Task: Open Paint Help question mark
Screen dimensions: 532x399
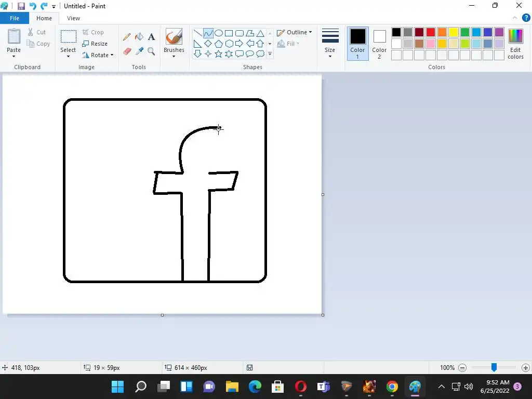Action: point(526,18)
